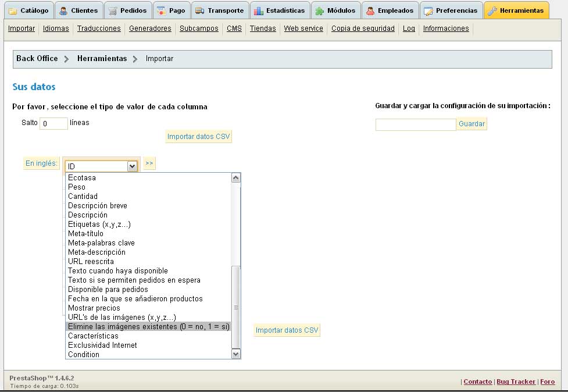Select Etiquetas (x,y,z...) option
Viewport: 568px width, 392px height.
point(148,224)
